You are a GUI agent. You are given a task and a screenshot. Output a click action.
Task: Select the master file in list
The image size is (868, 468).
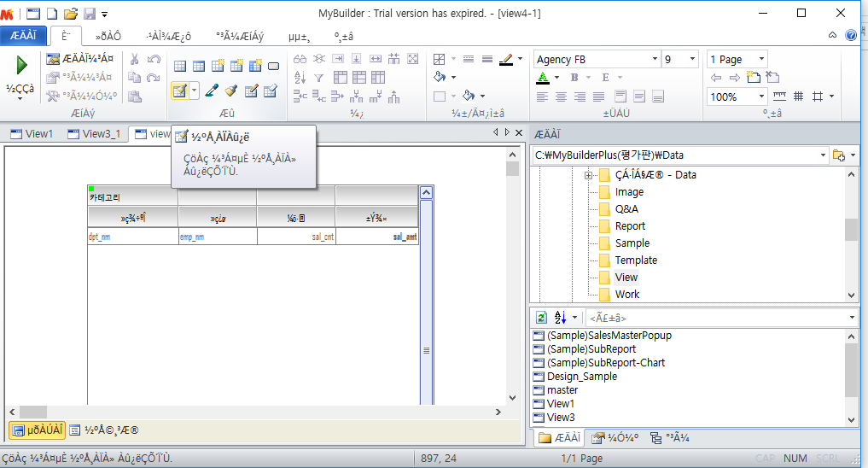(x=562, y=390)
